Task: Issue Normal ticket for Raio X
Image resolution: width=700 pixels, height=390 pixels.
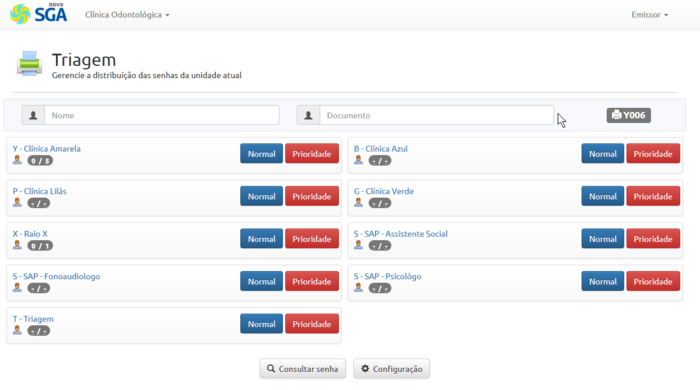Action: coord(261,239)
